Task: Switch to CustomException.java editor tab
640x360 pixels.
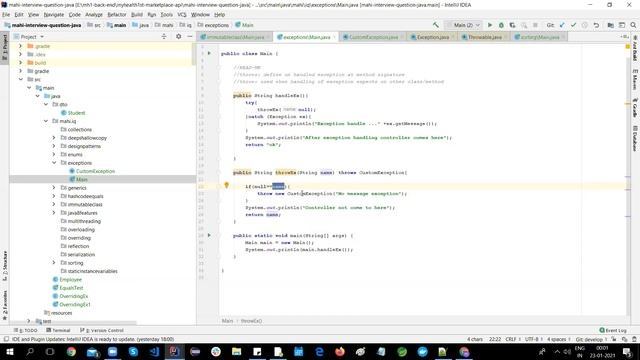Action: pyautogui.click(x=373, y=37)
